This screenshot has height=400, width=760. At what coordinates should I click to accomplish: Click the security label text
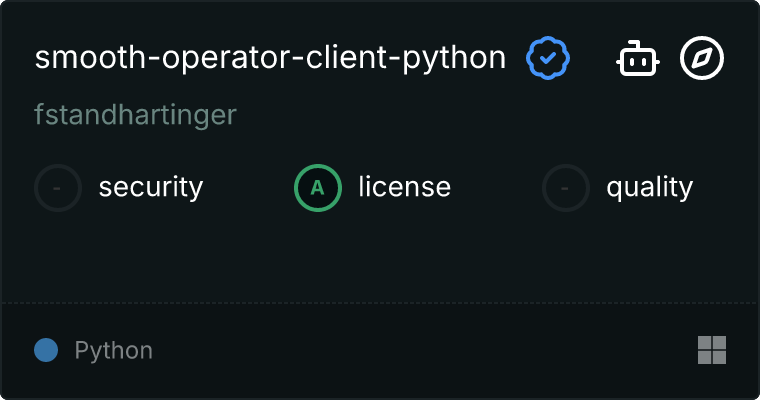click(x=151, y=187)
